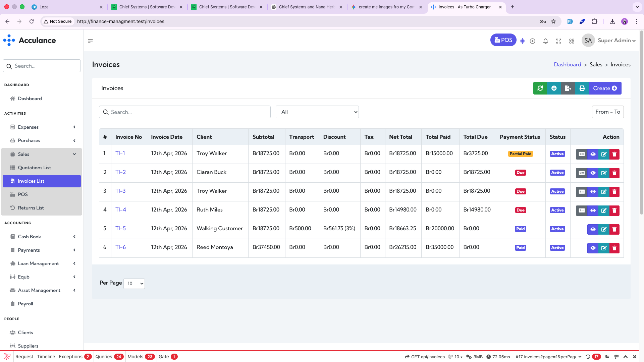Add payment for invoice TI-1 icon
The height and width of the screenshot is (362, 644).
582,154
